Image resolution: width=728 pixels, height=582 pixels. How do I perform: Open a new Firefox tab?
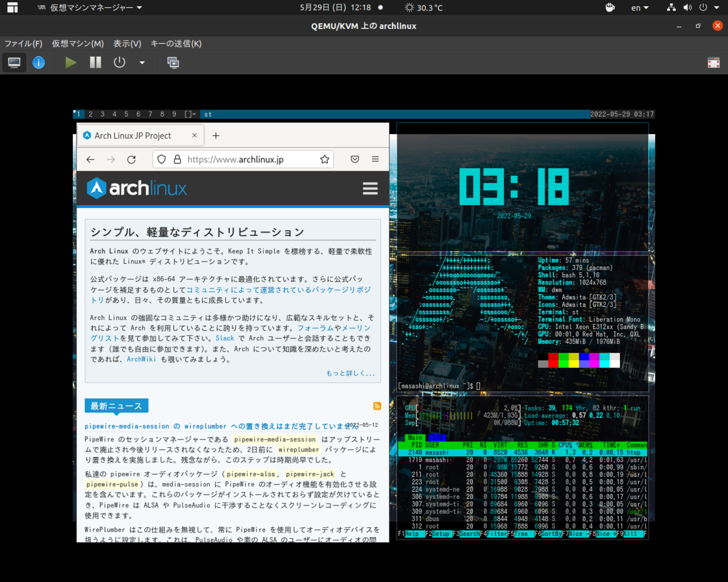[x=215, y=136]
